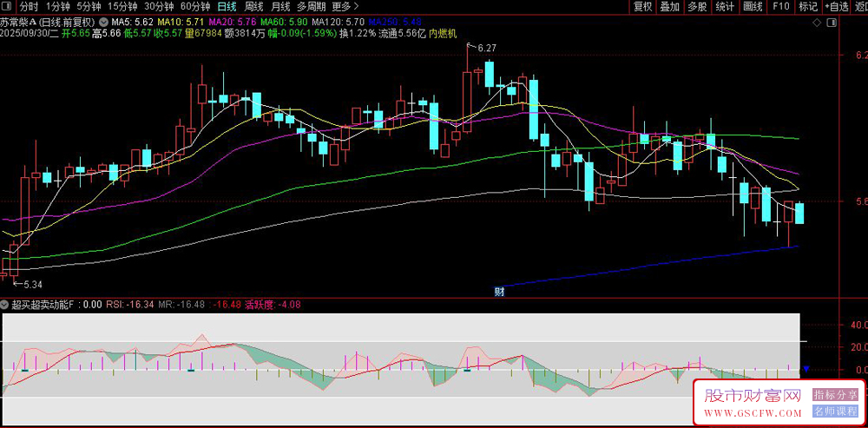Click the bar-chart icon in top-left corner
This screenshot has height=428, width=868.
pyautogui.click(x=9, y=6)
